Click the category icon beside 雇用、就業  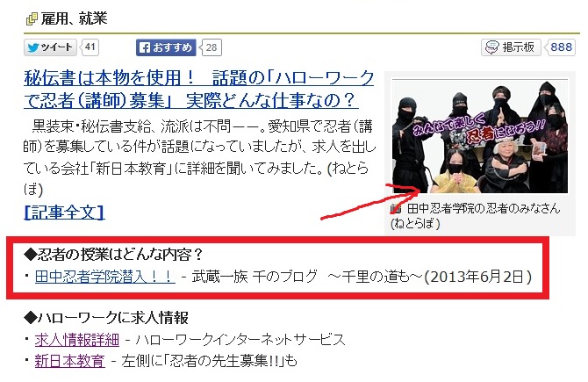(x=32, y=18)
